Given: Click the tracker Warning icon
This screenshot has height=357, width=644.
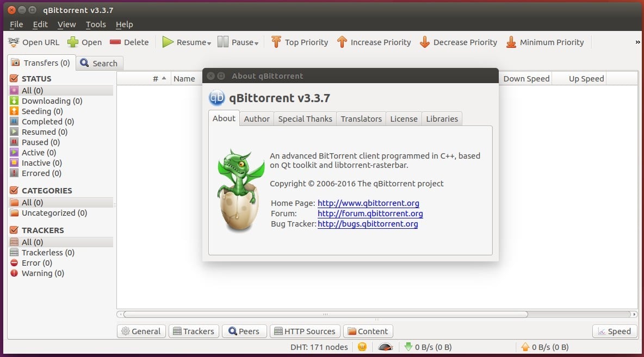Looking at the screenshot, I should click(x=14, y=273).
